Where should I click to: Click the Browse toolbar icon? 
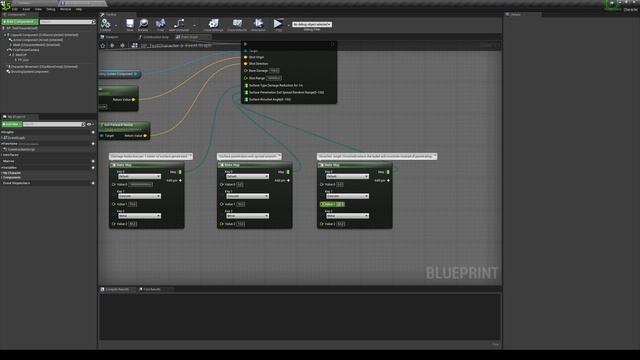pyautogui.click(x=143, y=24)
